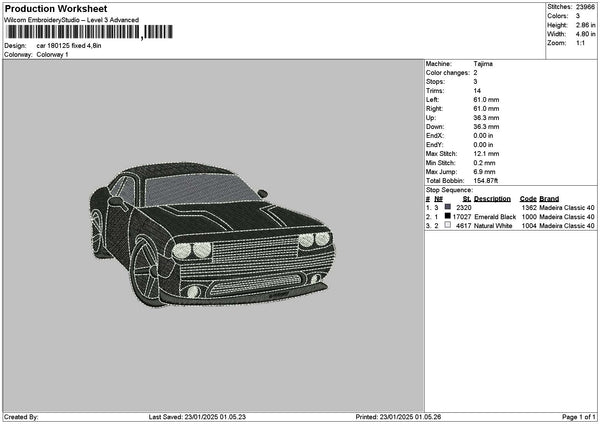Viewport: 600px width, 424px height.
Task: Click the Production Worksheet title
Action: (55, 8)
